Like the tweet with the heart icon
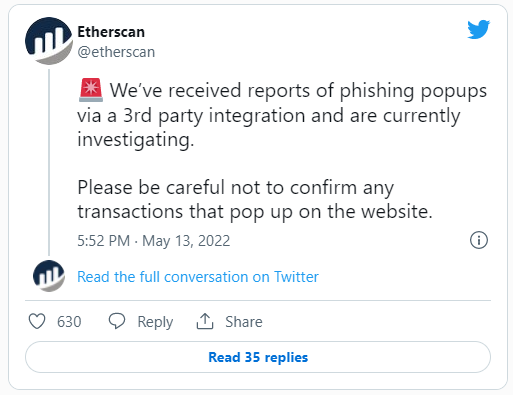 (37, 322)
